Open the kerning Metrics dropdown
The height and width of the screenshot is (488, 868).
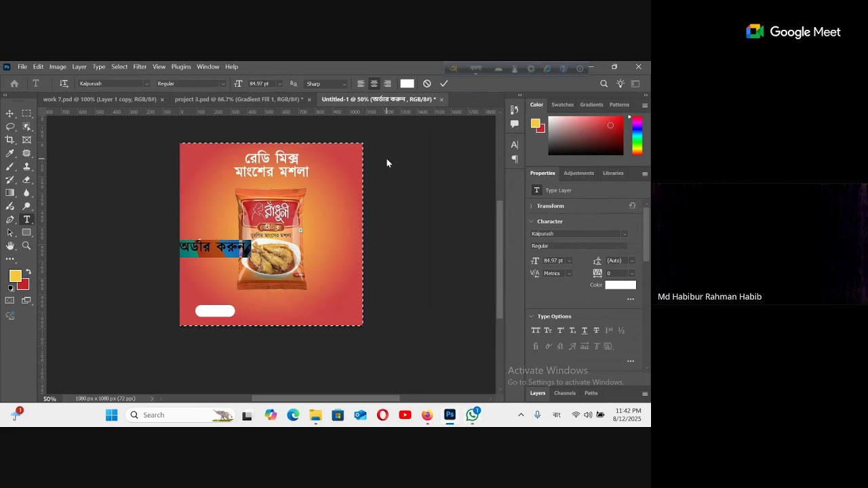[569, 273]
